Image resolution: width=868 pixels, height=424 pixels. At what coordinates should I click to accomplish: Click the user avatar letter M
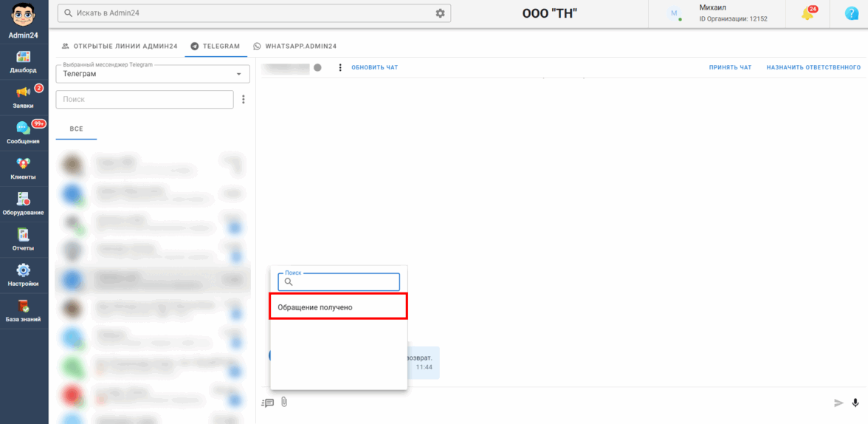pyautogui.click(x=674, y=13)
